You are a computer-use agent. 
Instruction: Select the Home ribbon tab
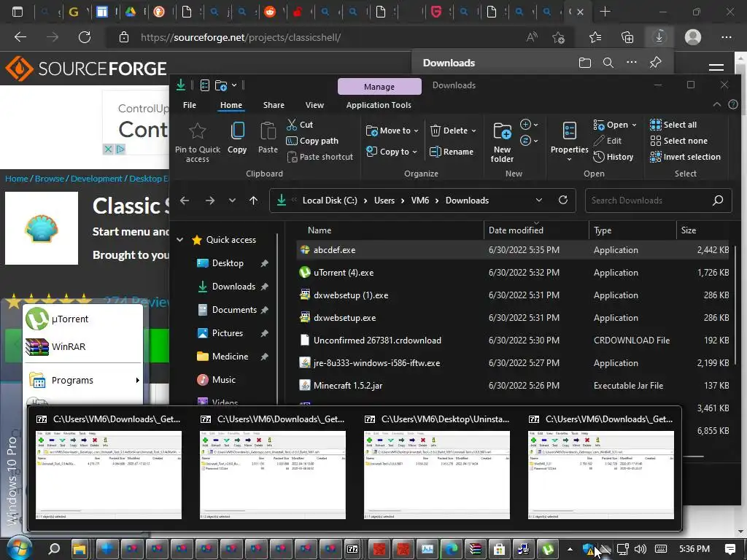[x=231, y=105]
